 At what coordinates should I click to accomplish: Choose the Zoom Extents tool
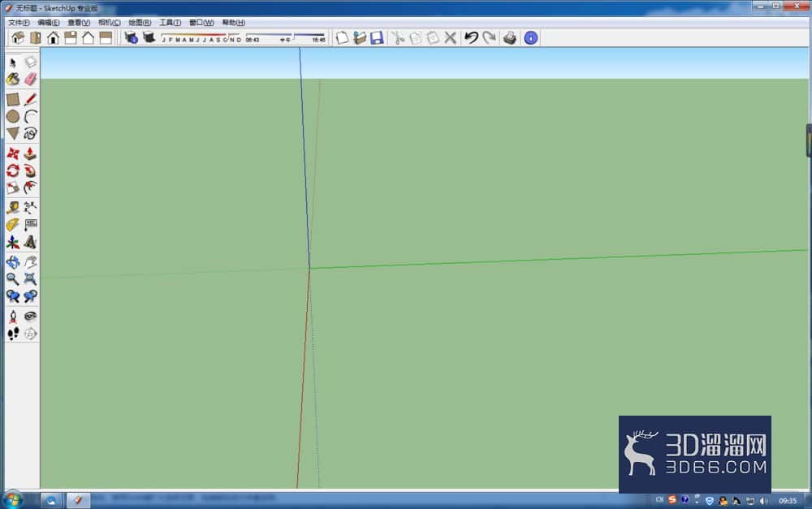[31, 279]
